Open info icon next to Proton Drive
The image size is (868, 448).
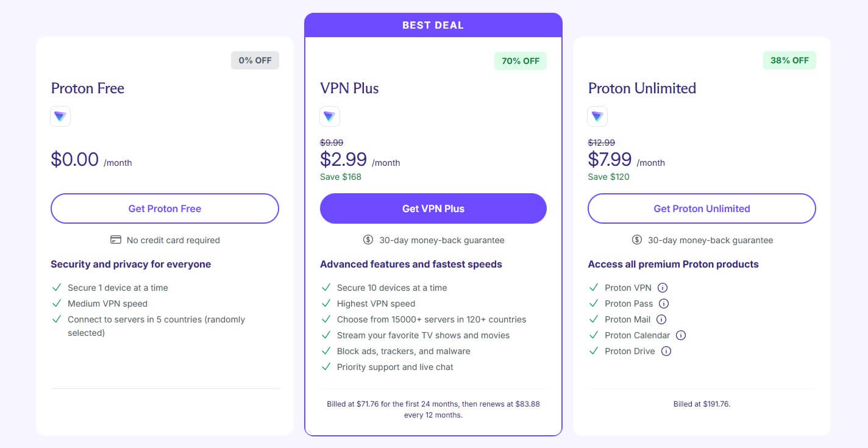point(666,350)
